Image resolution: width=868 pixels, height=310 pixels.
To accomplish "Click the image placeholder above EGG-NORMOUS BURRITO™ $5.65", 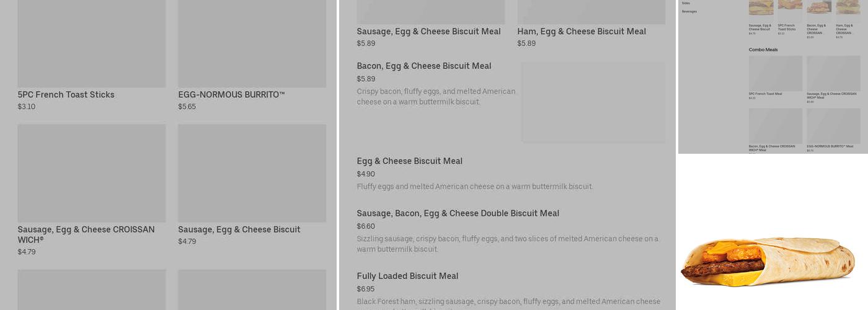I will pyautogui.click(x=252, y=43).
